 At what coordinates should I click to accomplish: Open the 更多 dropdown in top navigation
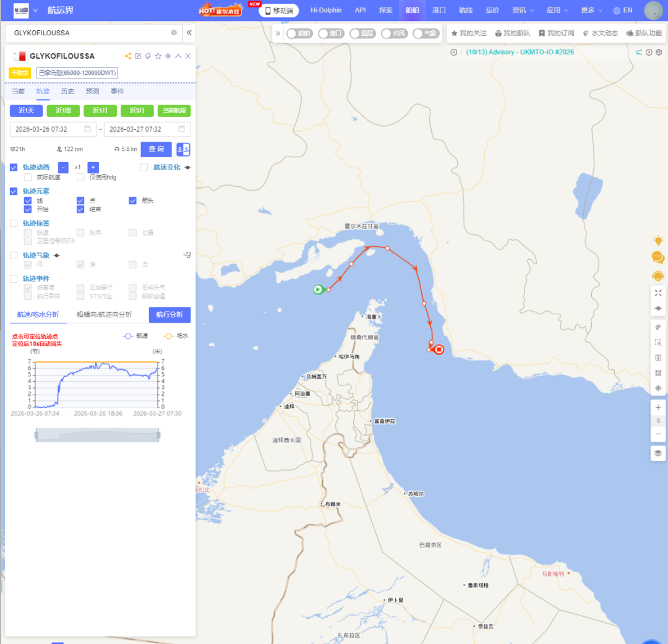coord(591,10)
